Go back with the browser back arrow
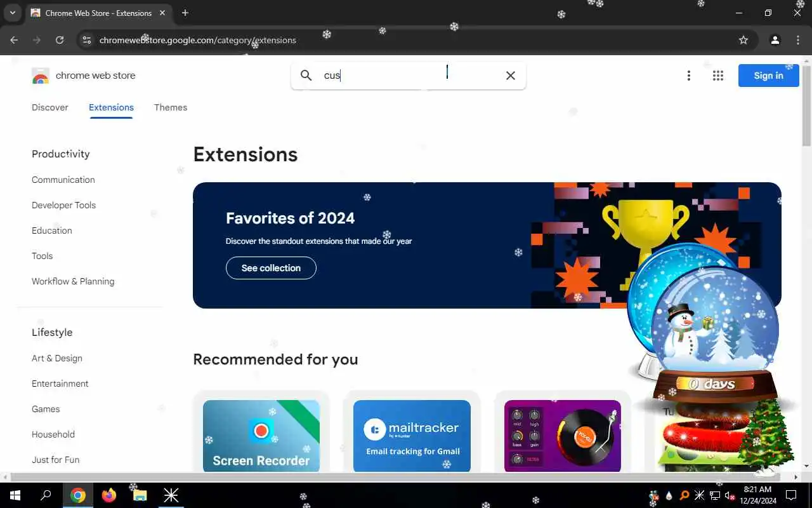The image size is (812, 508). [x=14, y=40]
